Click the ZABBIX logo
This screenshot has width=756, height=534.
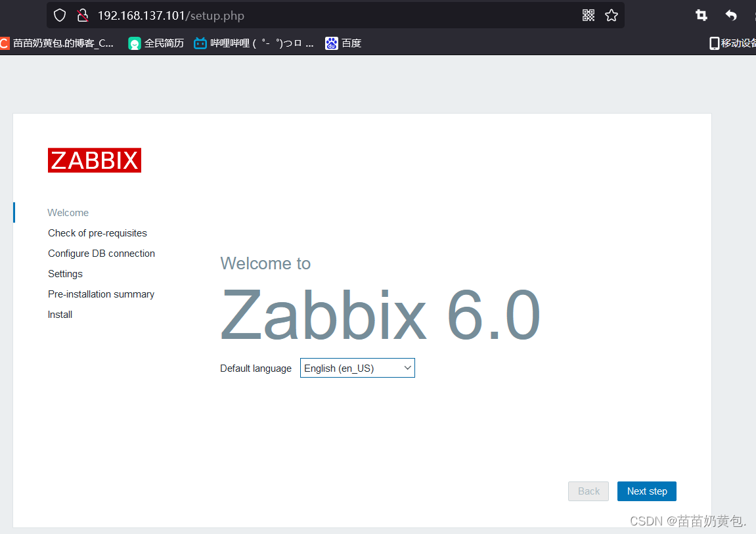(x=95, y=160)
